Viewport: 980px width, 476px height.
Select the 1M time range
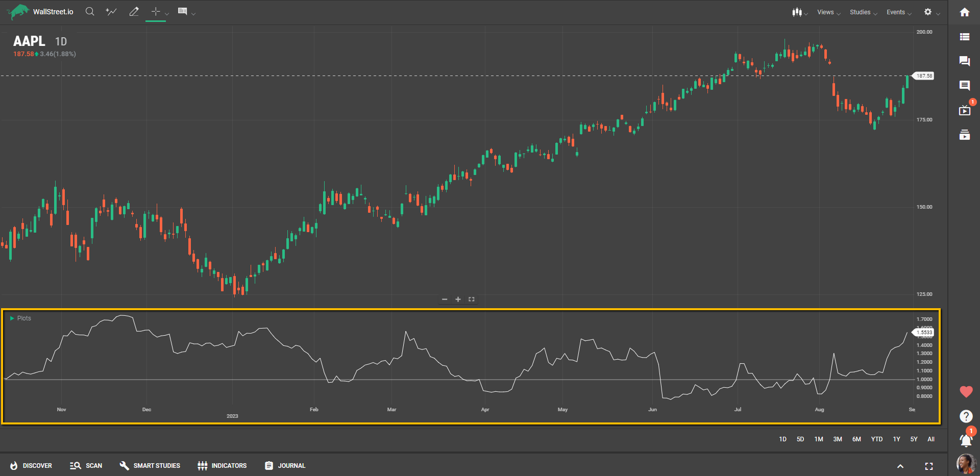tap(819, 439)
